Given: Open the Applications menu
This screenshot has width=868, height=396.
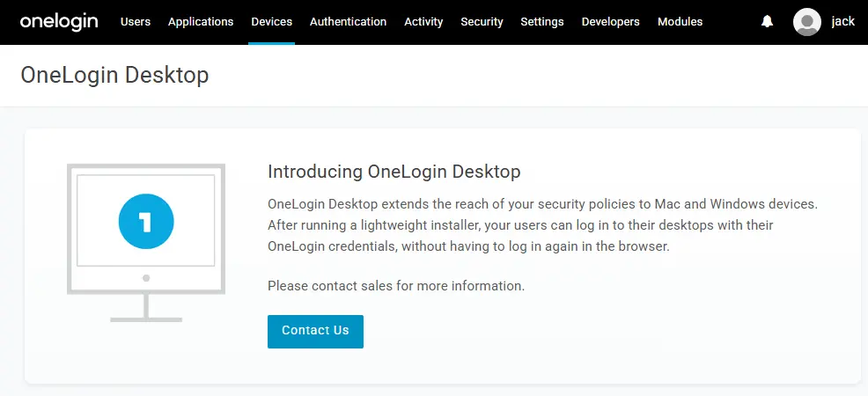Looking at the screenshot, I should click(201, 22).
